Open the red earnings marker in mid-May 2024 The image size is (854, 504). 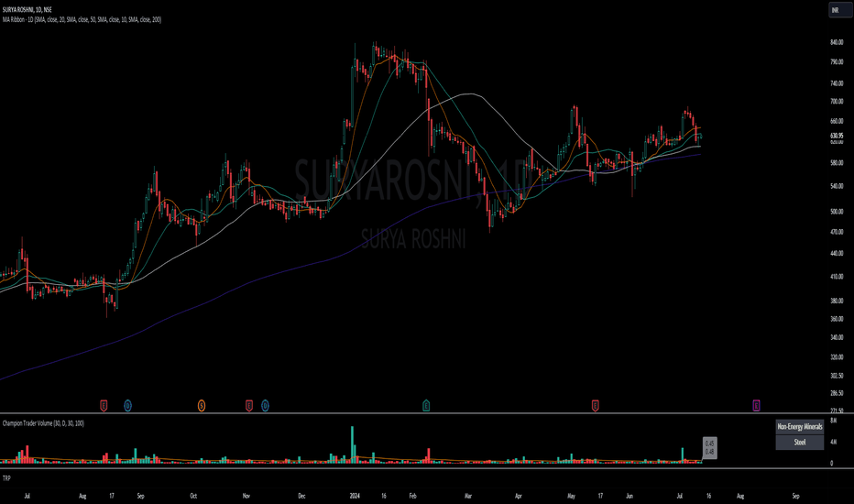pos(596,405)
